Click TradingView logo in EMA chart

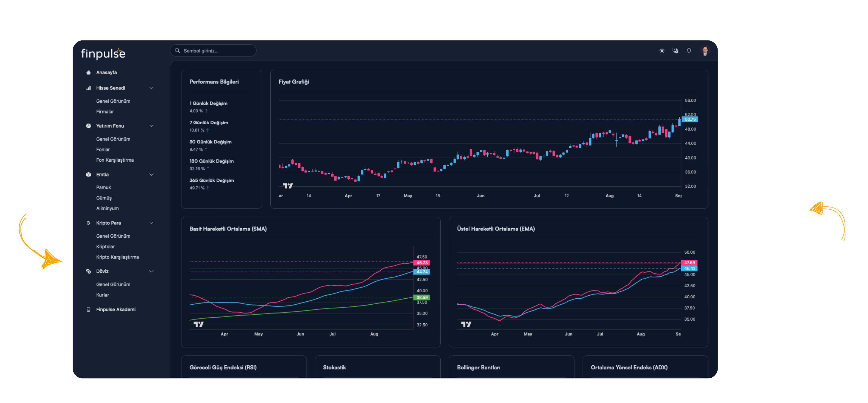466,324
